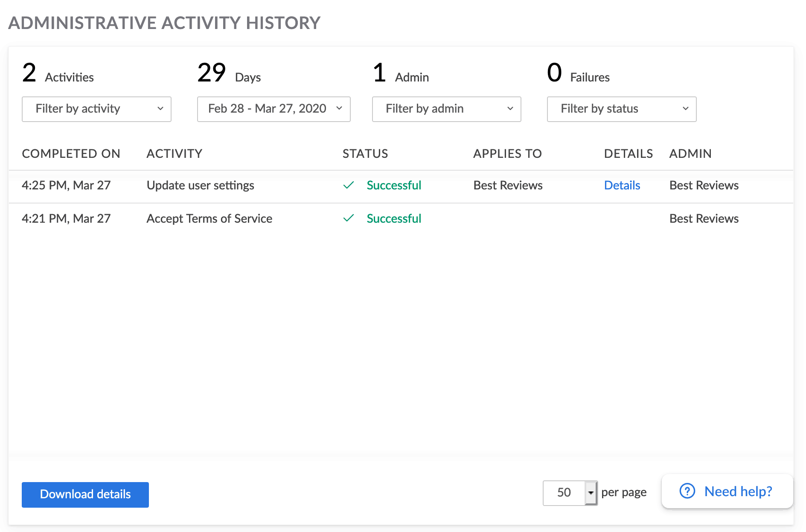Click chevron on the date range picker
This screenshot has height=532, width=806.
pyautogui.click(x=339, y=109)
